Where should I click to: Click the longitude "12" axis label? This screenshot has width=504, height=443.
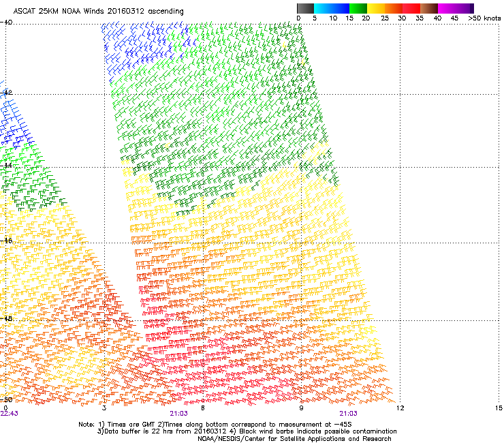400,408
